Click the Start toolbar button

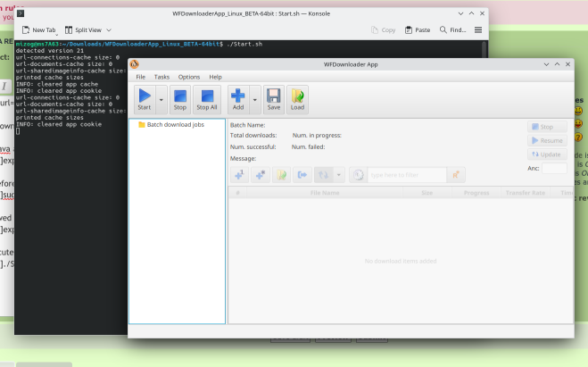[145, 99]
